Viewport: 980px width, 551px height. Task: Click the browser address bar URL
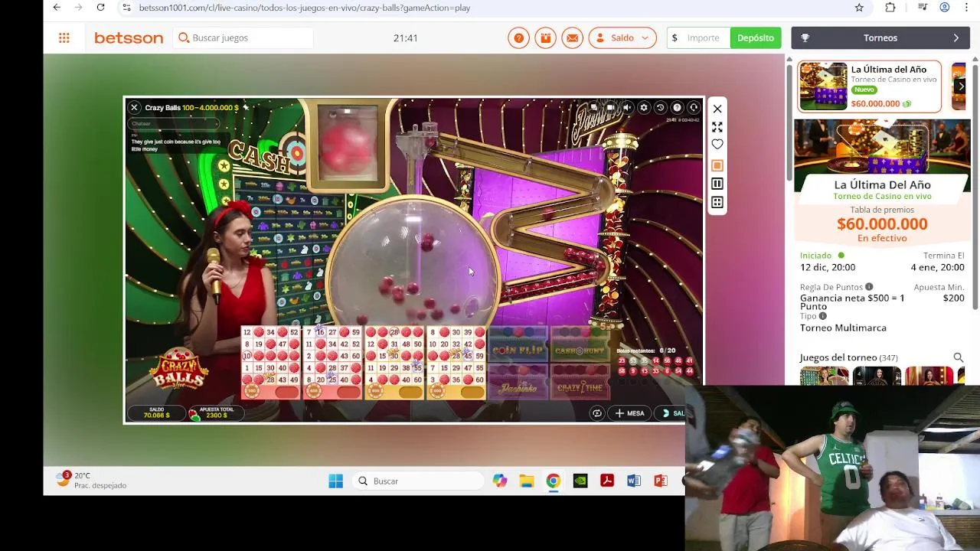coord(305,8)
